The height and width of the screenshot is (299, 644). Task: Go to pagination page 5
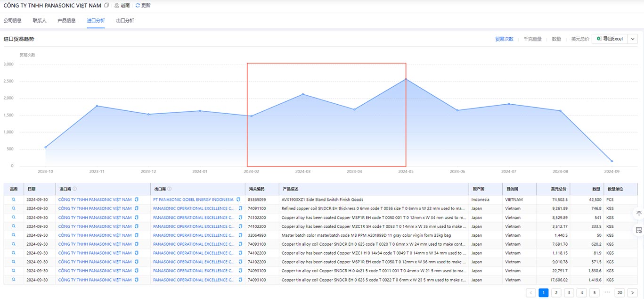coord(595,293)
